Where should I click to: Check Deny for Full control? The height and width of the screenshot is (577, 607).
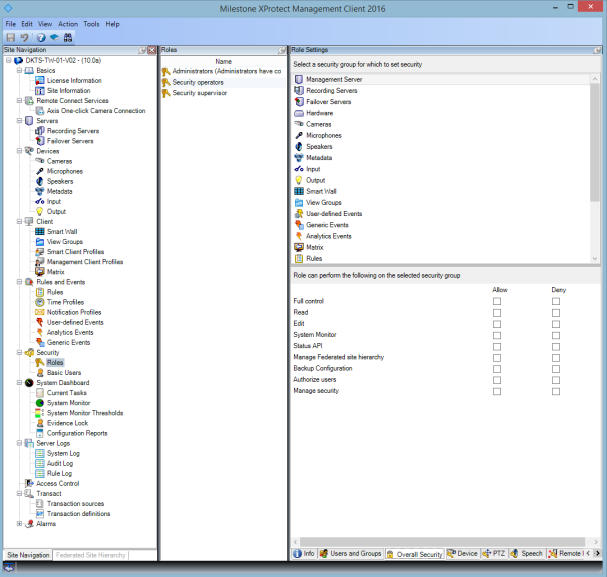click(x=556, y=301)
